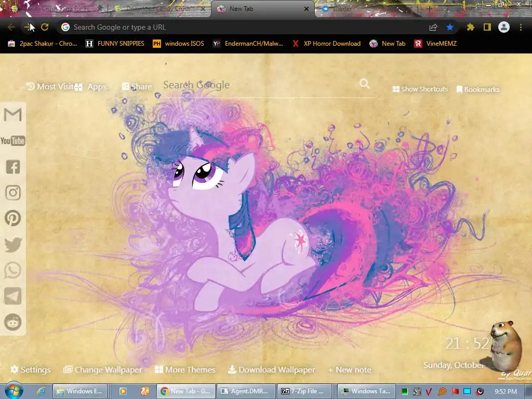Add a note with New note
This screenshot has width=532, height=399.
[350, 370]
